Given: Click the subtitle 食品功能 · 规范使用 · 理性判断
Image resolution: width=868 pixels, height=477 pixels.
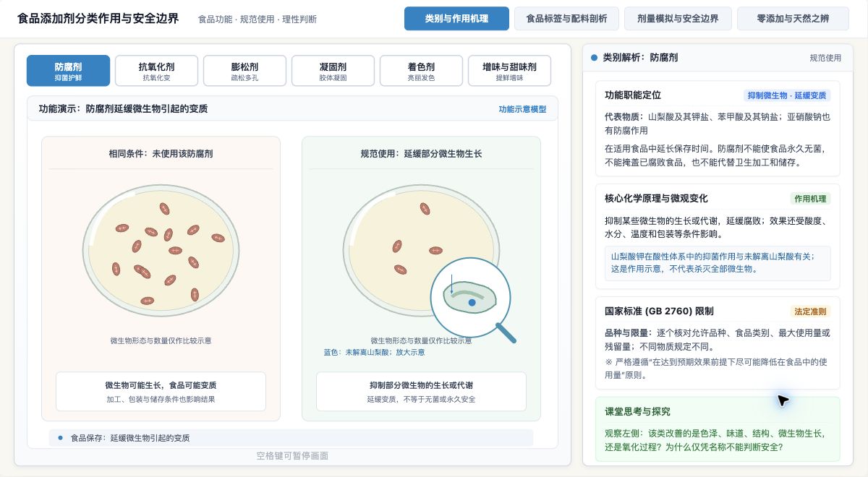Looking at the screenshot, I should tap(258, 20).
